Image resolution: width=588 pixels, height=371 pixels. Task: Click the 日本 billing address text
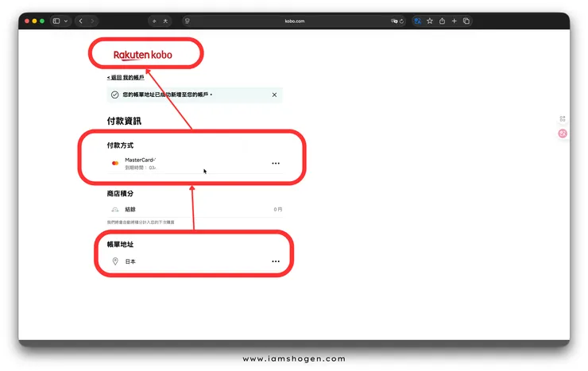130,261
